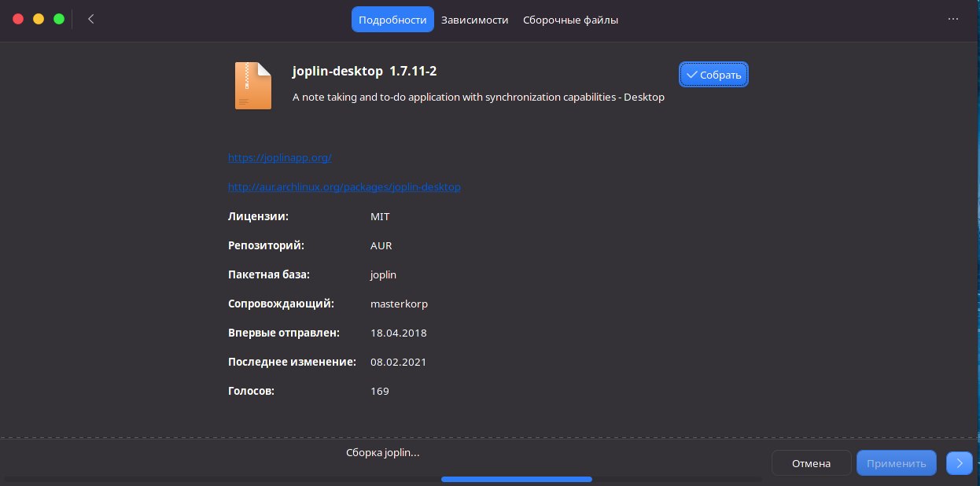The height and width of the screenshot is (486, 980).
Task: Click the Репозиторий label
Action: (x=266, y=245)
